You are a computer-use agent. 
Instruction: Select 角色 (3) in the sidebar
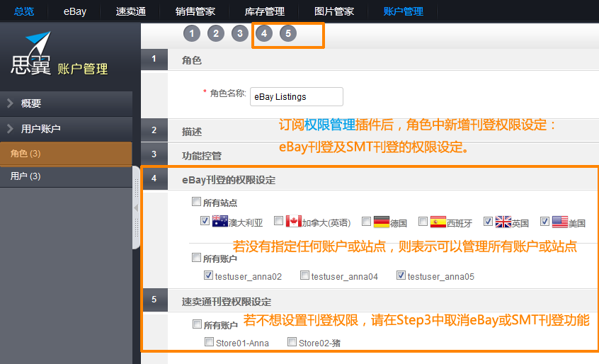pyautogui.click(x=66, y=154)
